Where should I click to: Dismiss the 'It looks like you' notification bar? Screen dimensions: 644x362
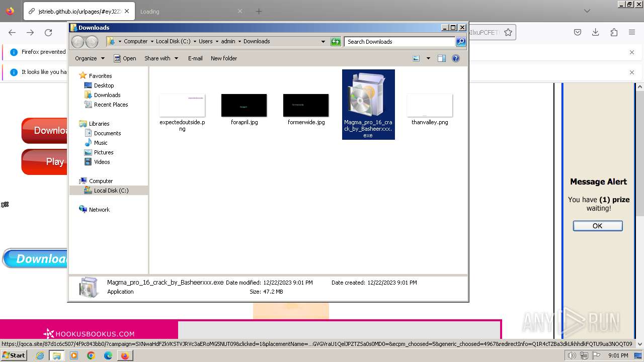(x=632, y=72)
